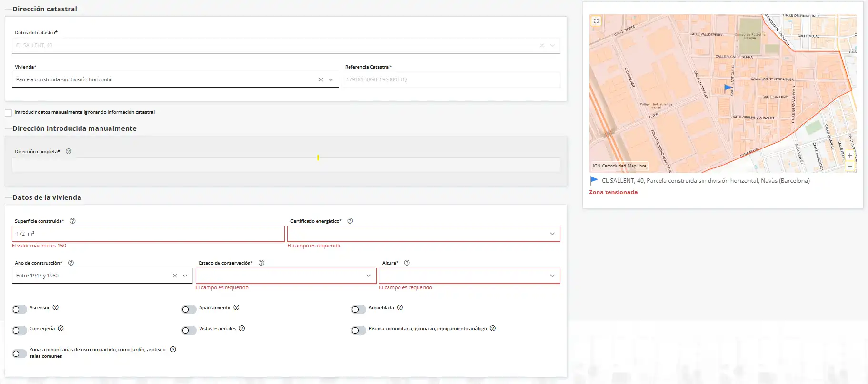Open help for Estado de conservación
The width and height of the screenshot is (868, 384).
(x=261, y=263)
